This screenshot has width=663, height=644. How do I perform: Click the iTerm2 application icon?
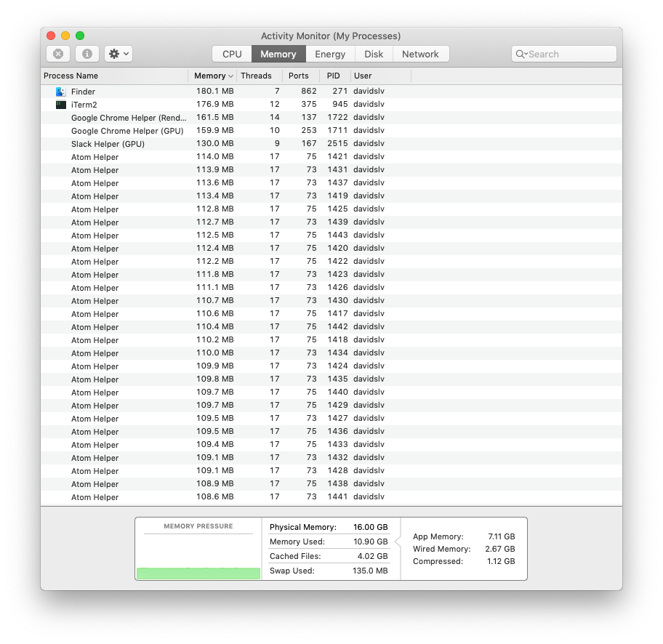pos(60,105)
